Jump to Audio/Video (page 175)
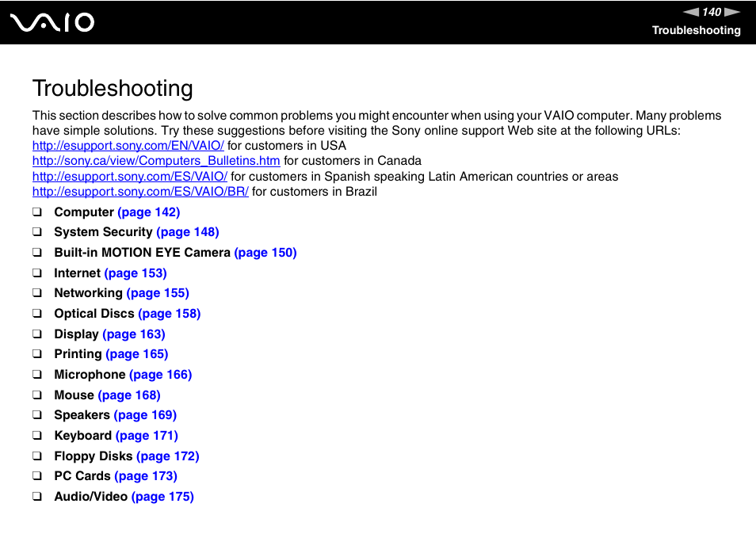The width and height of the screenshot is (756, 534). 162,497
